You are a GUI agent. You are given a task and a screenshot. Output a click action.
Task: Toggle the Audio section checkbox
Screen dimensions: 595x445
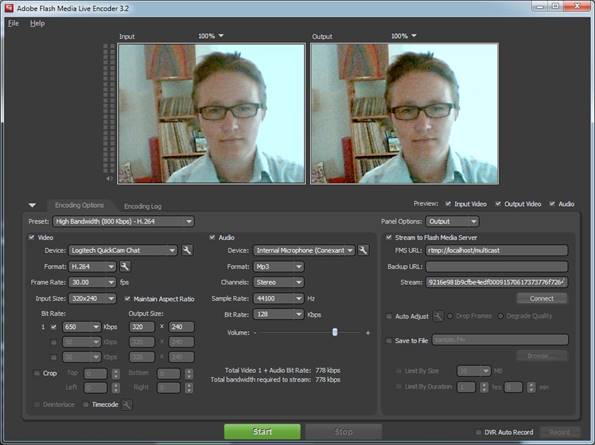pos(212,237)
